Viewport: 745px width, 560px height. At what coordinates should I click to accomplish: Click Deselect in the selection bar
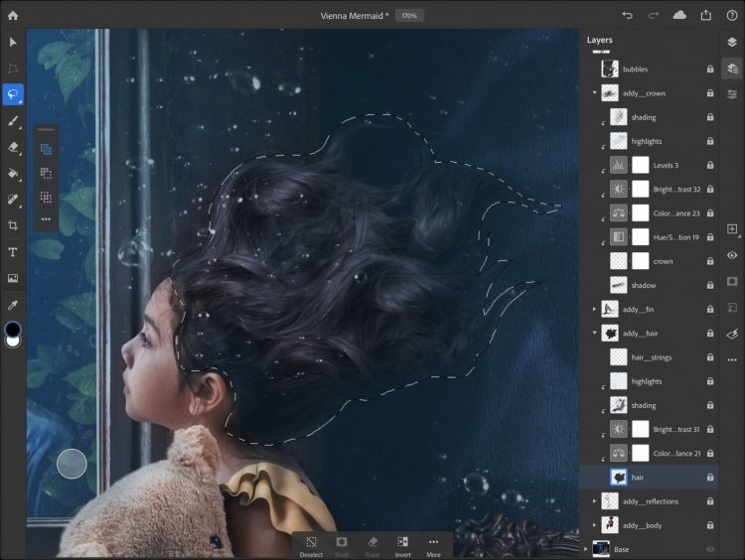[x=311, y=546]
